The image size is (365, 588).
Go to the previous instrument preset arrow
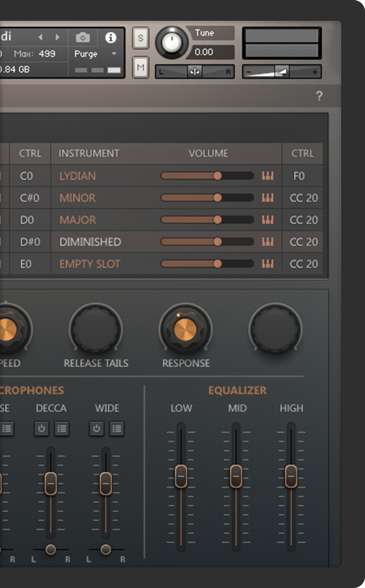pos(41,37)
